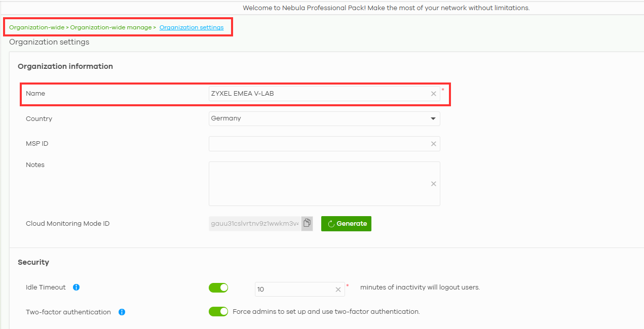
Task: Click inside the organization Name input field
Action: click(x=304, y=94)
